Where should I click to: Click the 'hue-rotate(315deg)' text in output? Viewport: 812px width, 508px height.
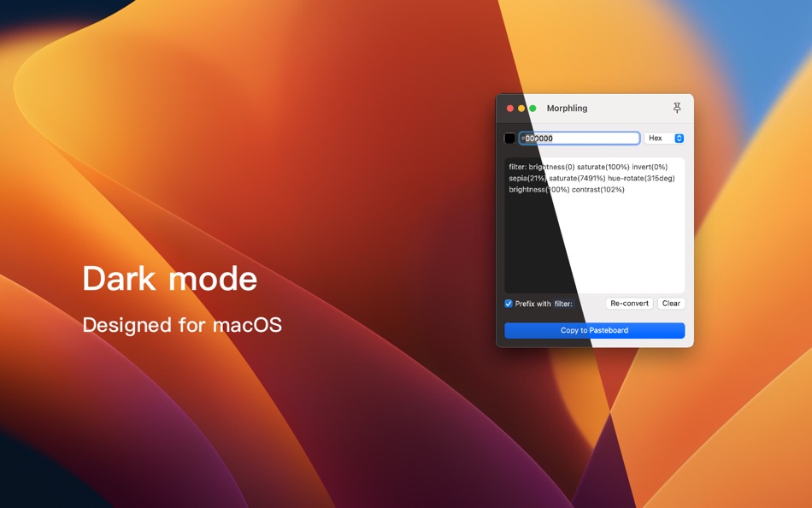641,179
